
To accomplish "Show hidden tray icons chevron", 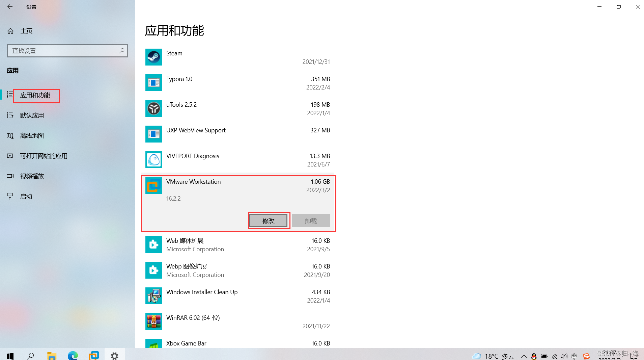I will (x=524, y=356).
